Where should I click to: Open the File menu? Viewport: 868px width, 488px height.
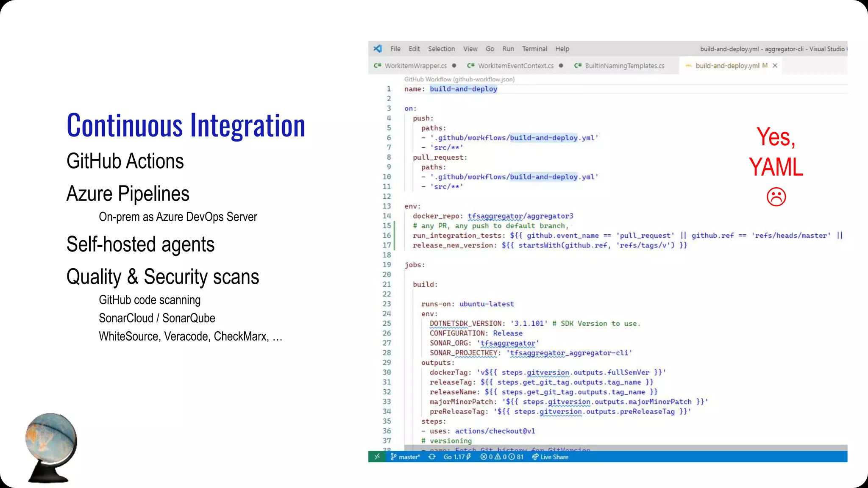[x=395, y=49]
